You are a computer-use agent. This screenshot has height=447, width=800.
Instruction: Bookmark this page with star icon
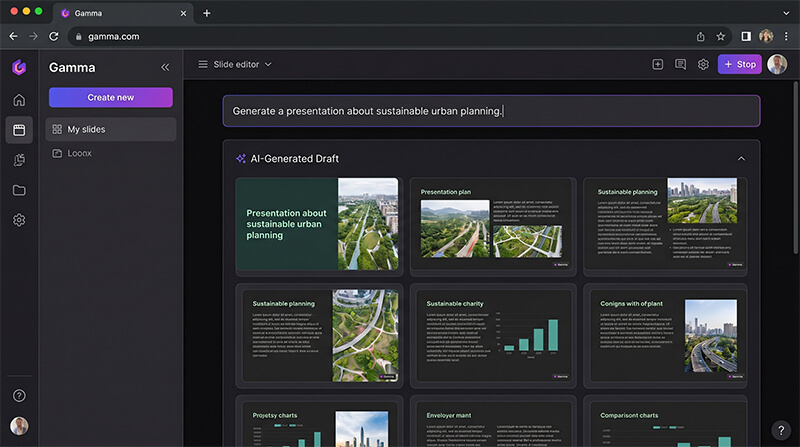point(720,36)
